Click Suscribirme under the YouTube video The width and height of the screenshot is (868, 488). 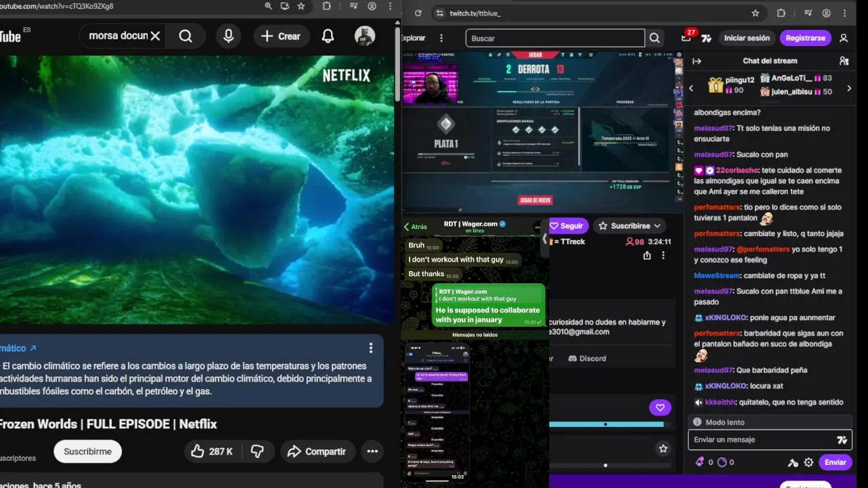pos(87,451)
